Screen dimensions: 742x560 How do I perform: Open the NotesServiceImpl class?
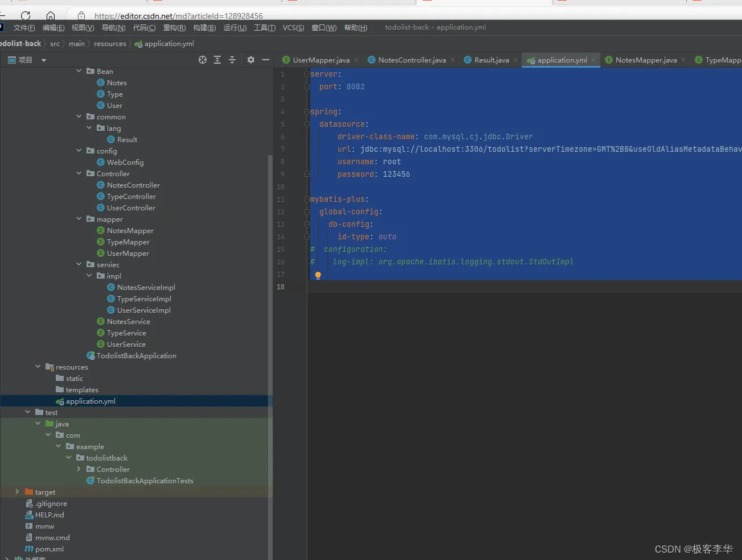click(146, 288)
